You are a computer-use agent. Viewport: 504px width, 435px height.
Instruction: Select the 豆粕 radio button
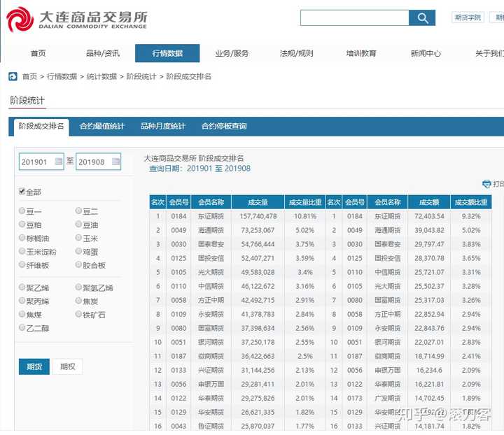[x=22, y=224]
